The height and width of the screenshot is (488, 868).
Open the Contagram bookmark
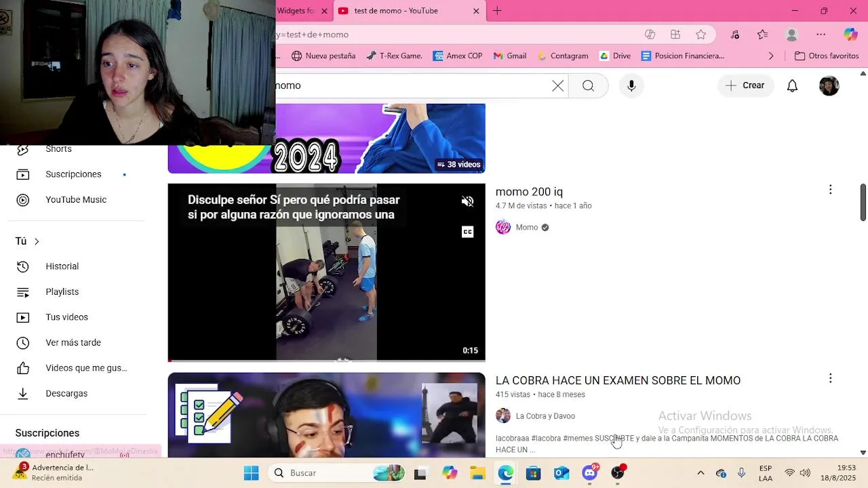[x=563, y=56]
